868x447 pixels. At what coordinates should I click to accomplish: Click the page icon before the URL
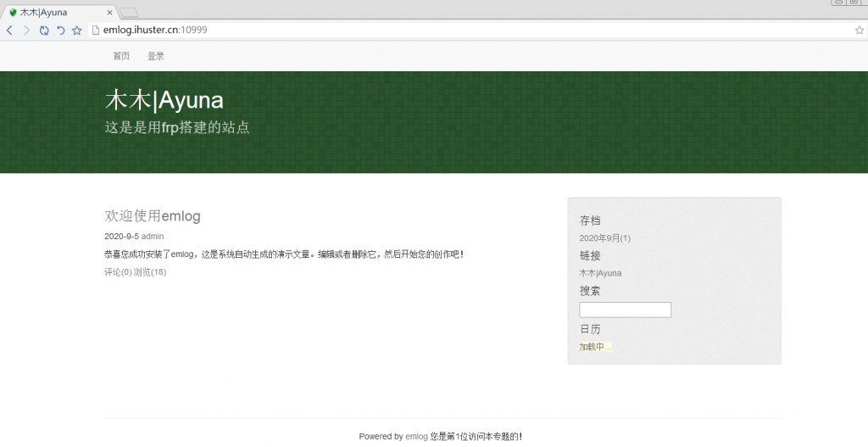coord(95,30)
